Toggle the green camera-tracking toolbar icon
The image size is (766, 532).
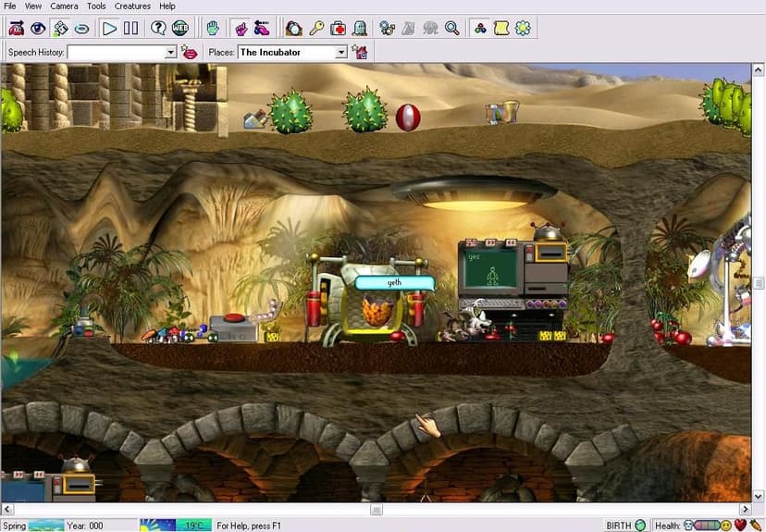coord(60,29)
